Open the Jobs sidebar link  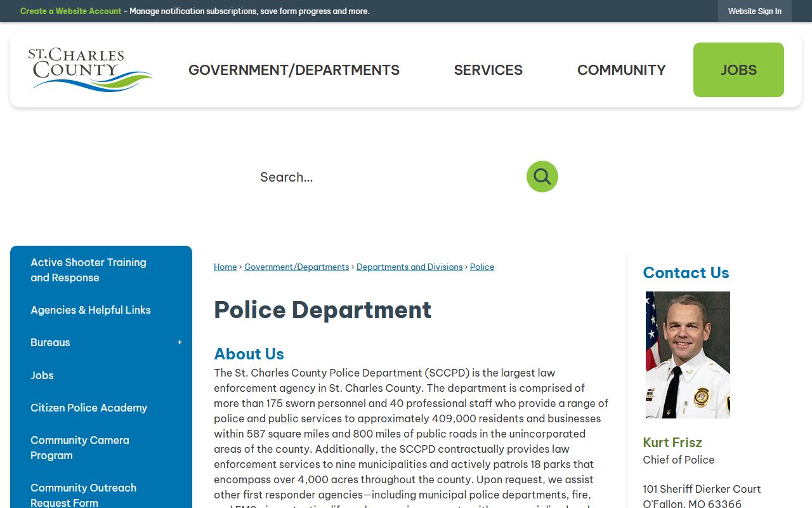click(x=42, y=375)
